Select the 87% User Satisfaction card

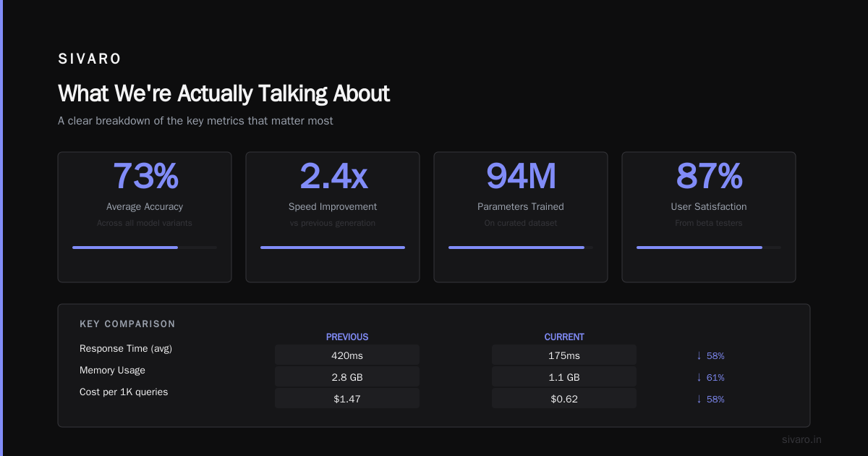pos(709,217)
